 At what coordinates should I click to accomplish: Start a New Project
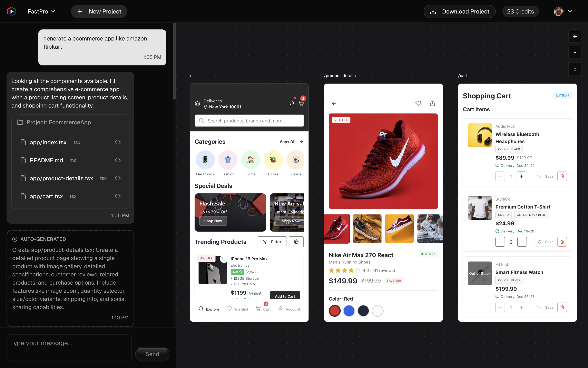point(99,11)
